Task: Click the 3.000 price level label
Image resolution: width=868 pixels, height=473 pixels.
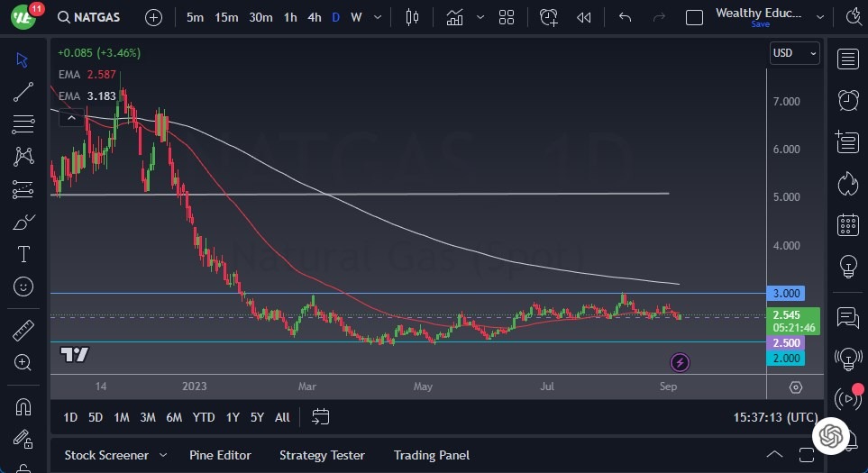Action: click(x=784, y=294)
